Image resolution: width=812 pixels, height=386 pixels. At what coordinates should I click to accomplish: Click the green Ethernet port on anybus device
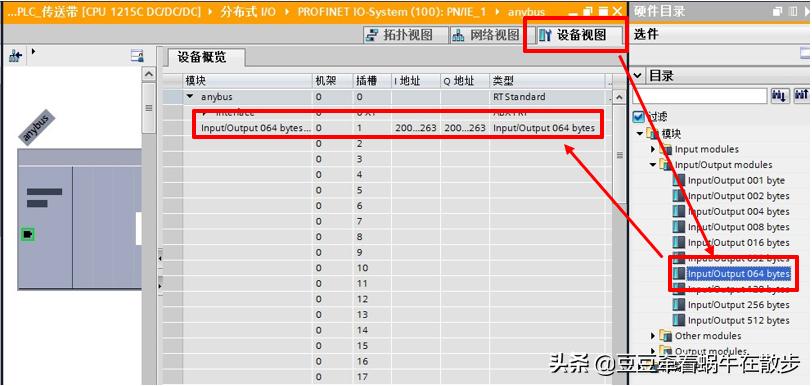[x=28, y=235]
